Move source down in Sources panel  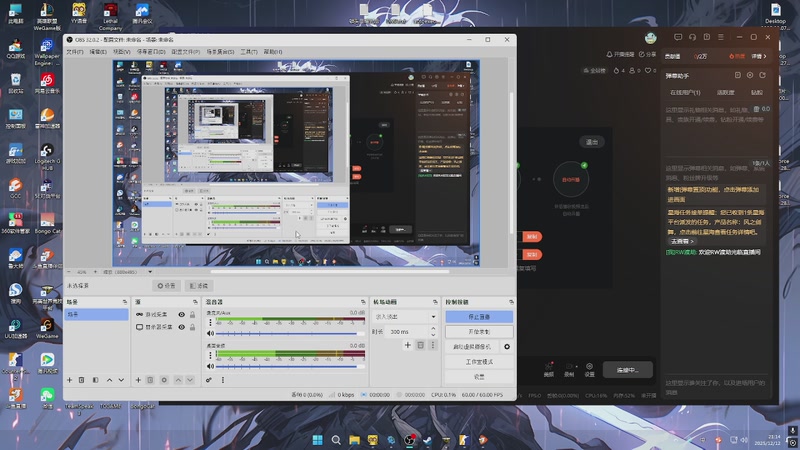[x=190, y=380]
